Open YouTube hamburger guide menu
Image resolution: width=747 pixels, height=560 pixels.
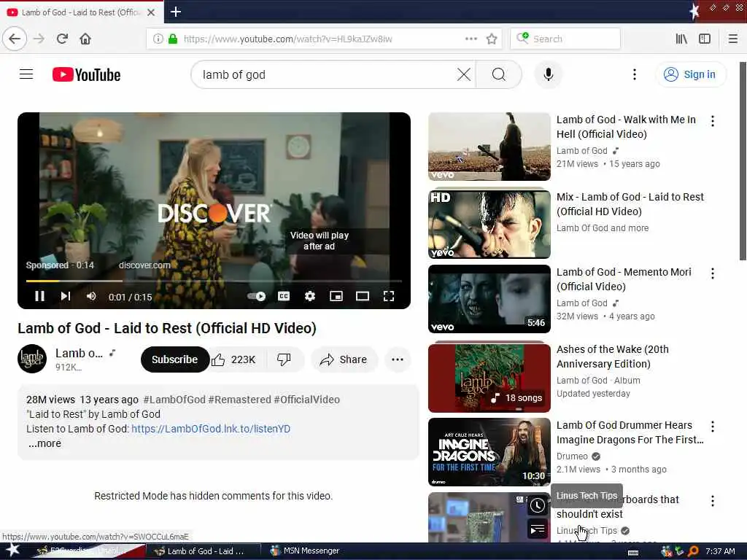coord(26,74)
